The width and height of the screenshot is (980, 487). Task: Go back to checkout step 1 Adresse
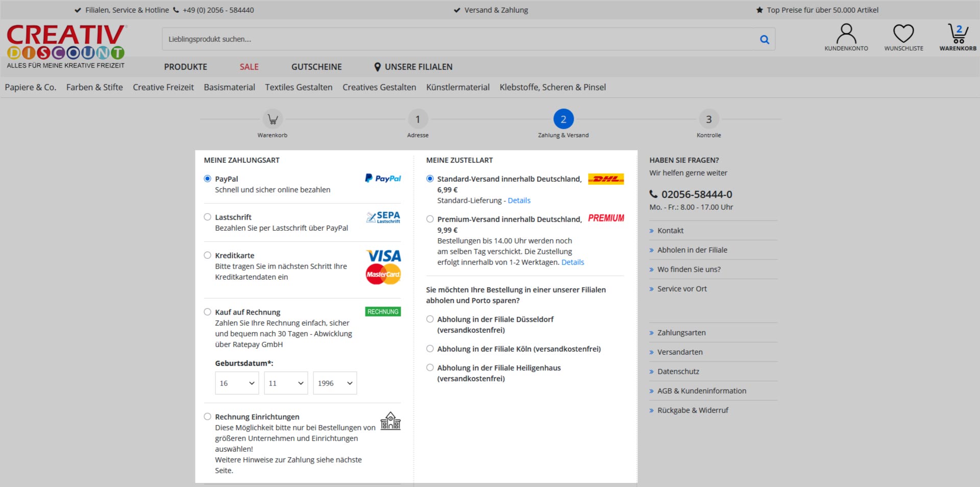pyautogui.click(x=418, y=119)
